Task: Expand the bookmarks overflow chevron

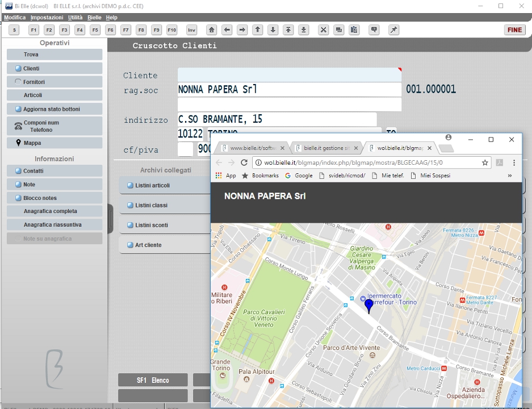Action: pos(510,176)
